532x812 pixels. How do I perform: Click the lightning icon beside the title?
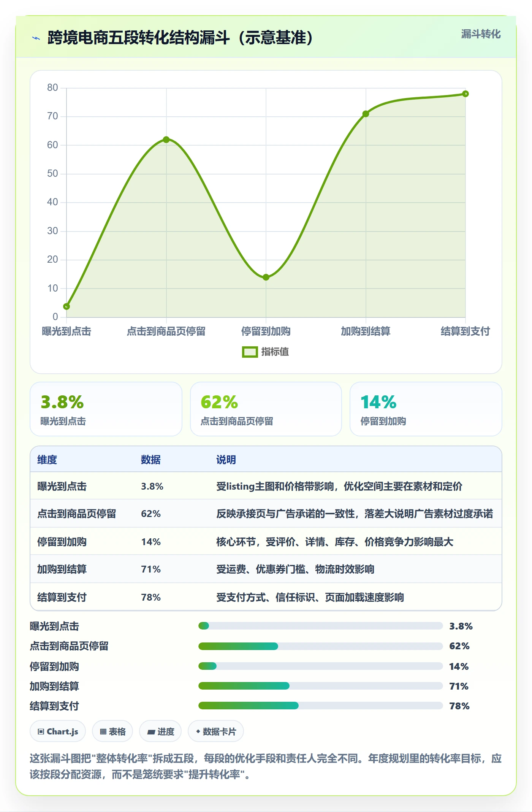click(x=36, y=38)
